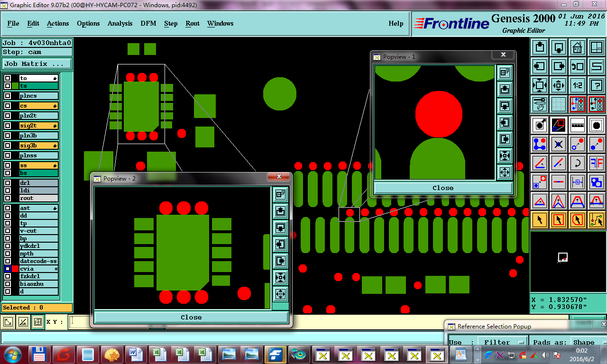Select the ruler measurement tool
Viewport: 607px width, 364px height.
pos(578,125)
